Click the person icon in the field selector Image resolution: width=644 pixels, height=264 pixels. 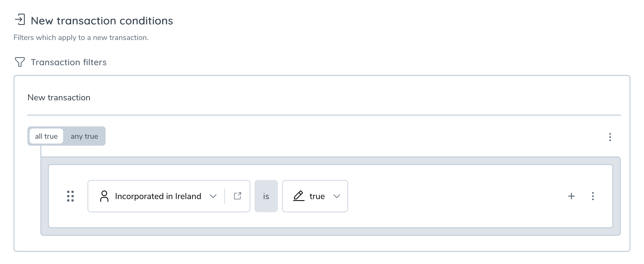coord(104,196)
